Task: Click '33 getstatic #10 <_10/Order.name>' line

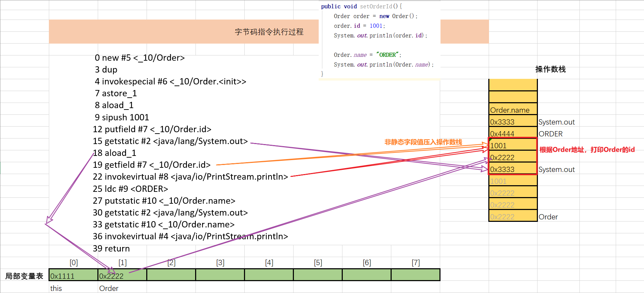Action: click(164, 225)
